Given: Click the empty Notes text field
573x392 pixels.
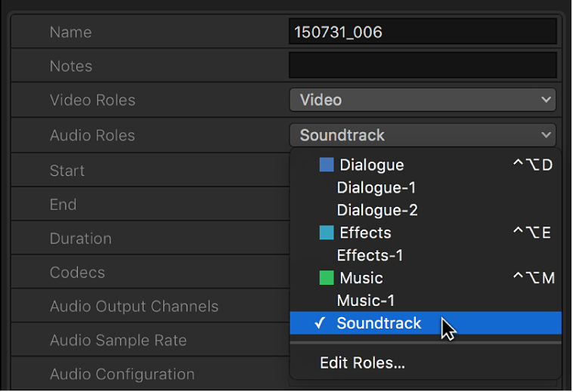Looking at the screenshot, I should click(x=422, y=66).
